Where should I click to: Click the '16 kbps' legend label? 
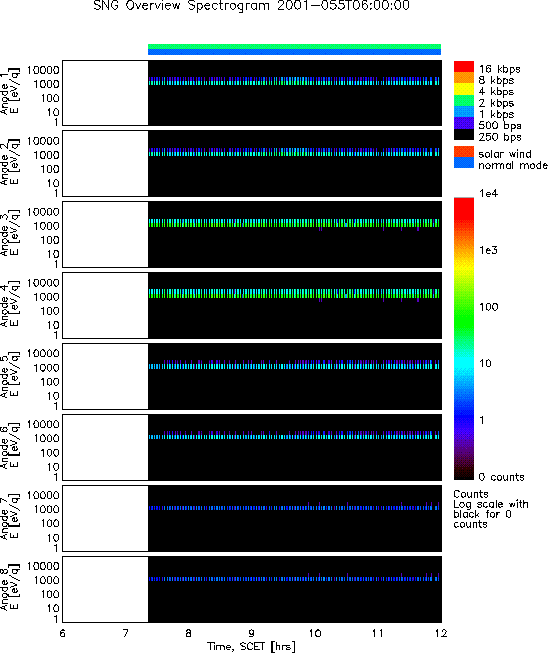tap(499, 69)
